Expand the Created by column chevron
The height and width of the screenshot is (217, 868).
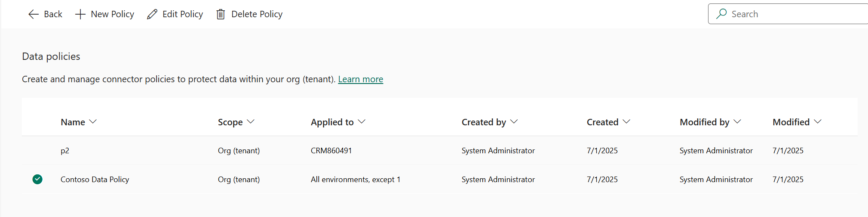click(x=514, y=122)
